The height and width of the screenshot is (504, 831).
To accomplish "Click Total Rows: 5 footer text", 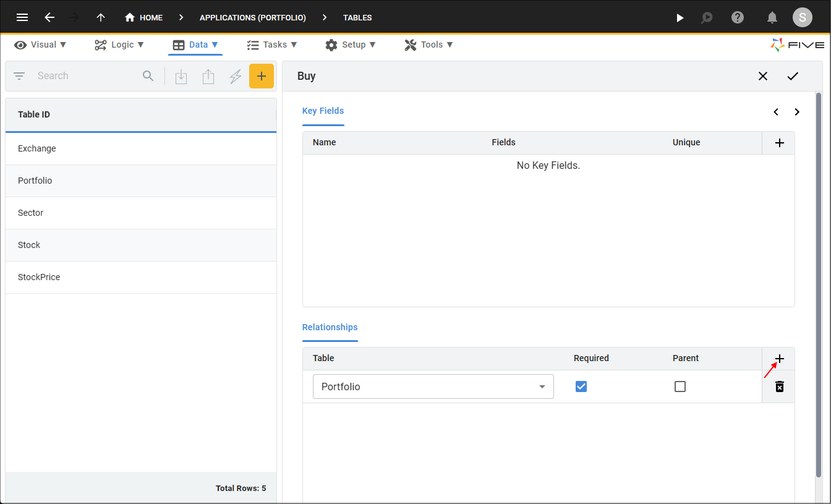I will [241, 488].
